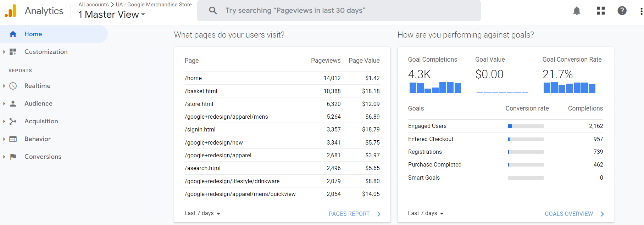
Task: Click the Home house icon
Action: coord(13,34)
